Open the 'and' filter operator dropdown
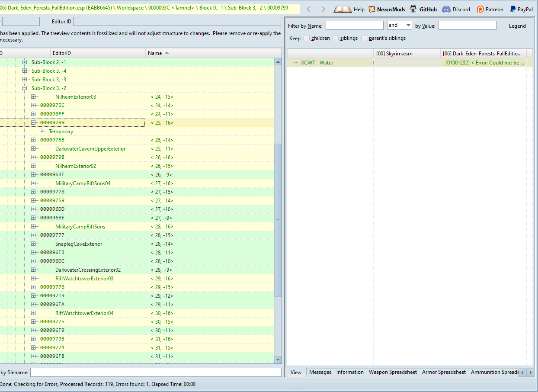The height and width of the screenshot is (392, 538). coord(399,26)
